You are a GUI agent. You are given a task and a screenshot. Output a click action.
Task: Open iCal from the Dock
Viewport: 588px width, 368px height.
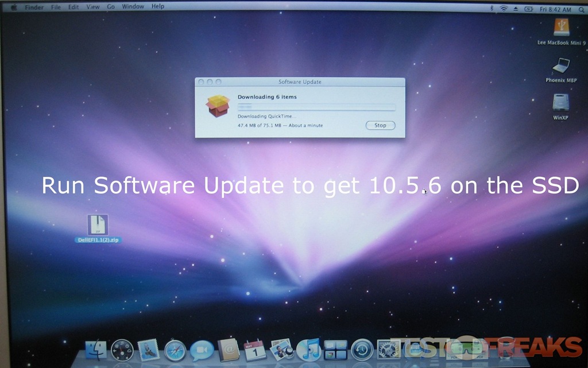pos(255,350)
